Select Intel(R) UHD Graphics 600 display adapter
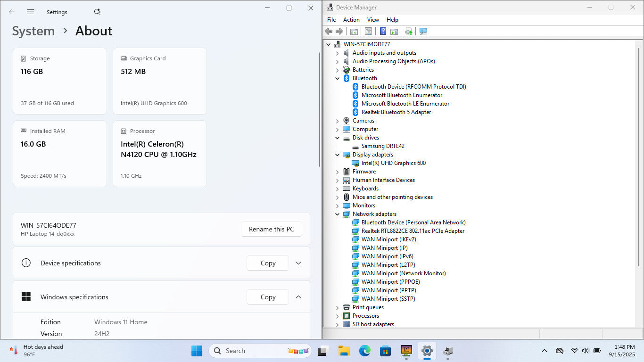Screen dimensions: 644x362 (393, 163)
